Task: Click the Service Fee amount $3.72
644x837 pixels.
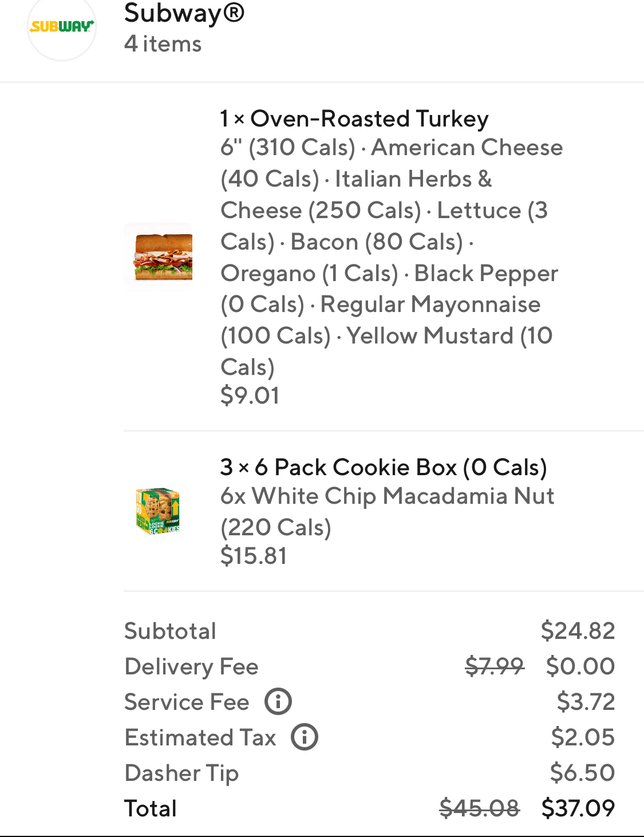Action: [586, 702]
